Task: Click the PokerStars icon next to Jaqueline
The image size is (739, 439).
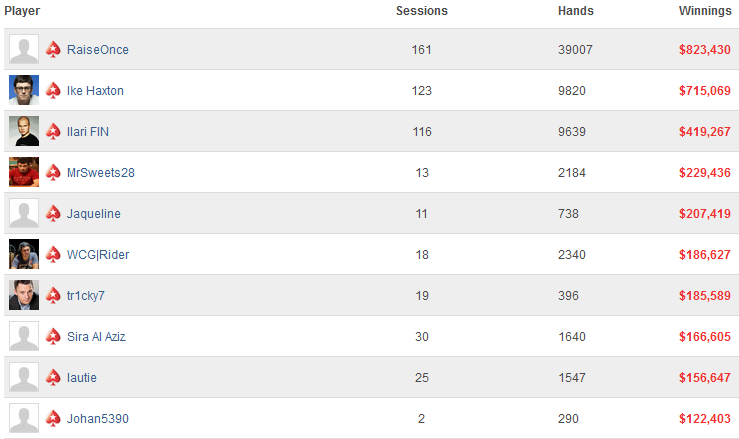Action: tap(53, 213)
